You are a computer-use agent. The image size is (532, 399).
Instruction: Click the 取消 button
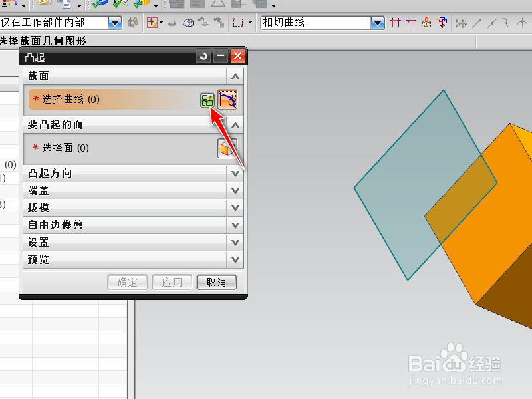(217, 282)
